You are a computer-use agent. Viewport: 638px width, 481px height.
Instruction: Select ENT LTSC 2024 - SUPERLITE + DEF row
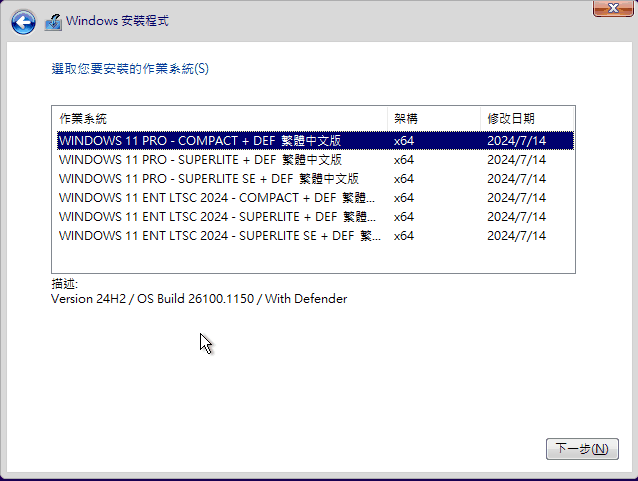coord(315,216)
